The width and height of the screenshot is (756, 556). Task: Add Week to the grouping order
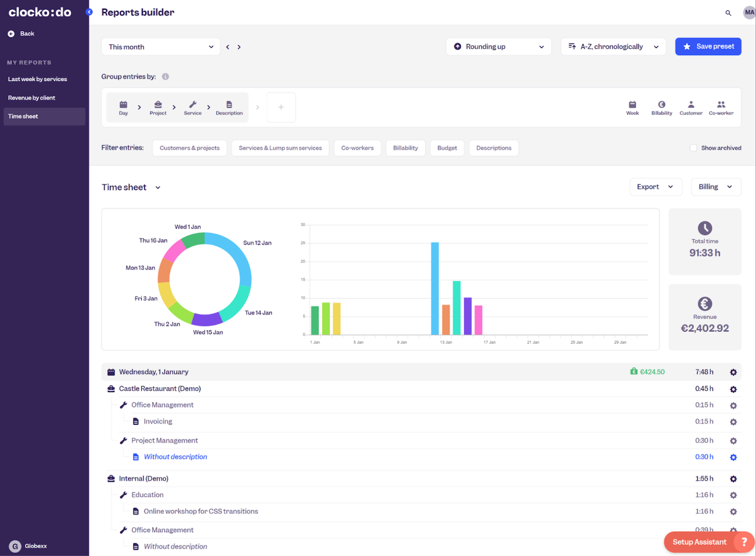point(632,107)
